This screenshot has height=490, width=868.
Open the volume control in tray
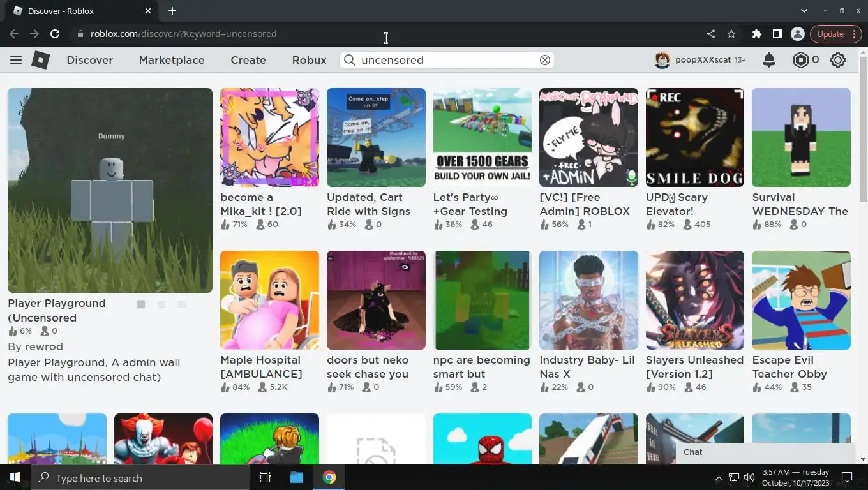pos(749,477)
